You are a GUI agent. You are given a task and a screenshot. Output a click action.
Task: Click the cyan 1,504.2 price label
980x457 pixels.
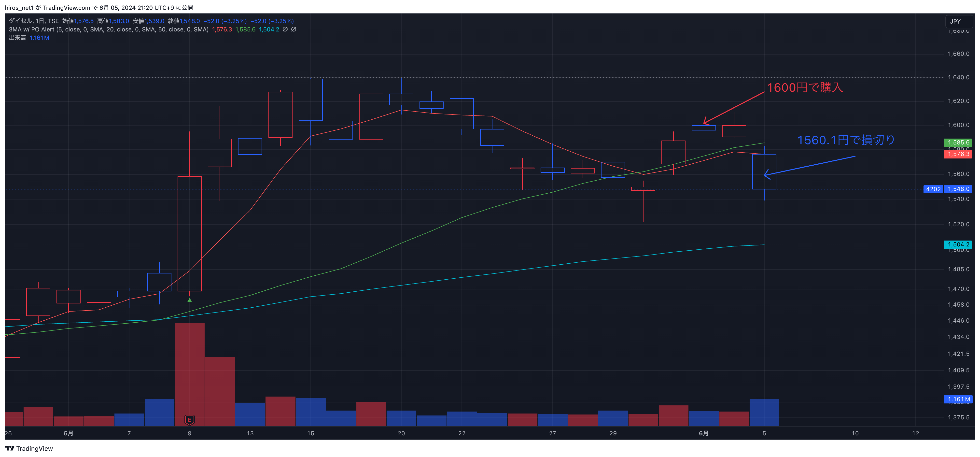[958, 245]
